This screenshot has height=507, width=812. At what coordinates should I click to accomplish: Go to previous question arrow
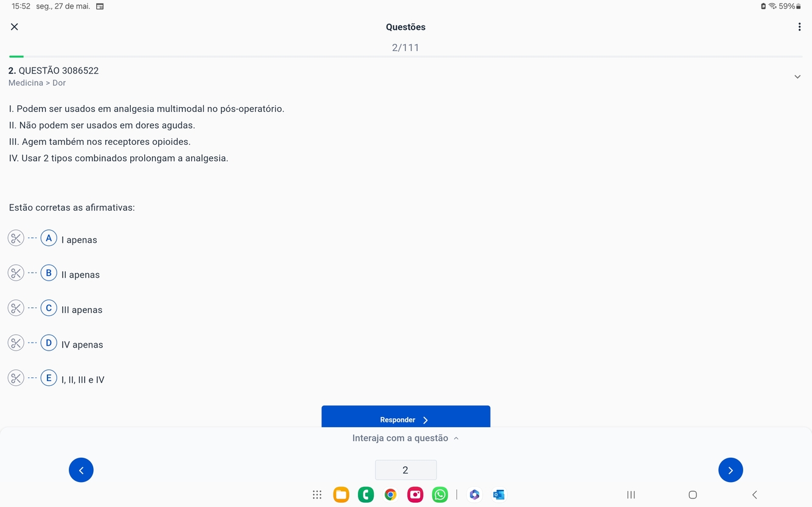click(x=81, y=470)
